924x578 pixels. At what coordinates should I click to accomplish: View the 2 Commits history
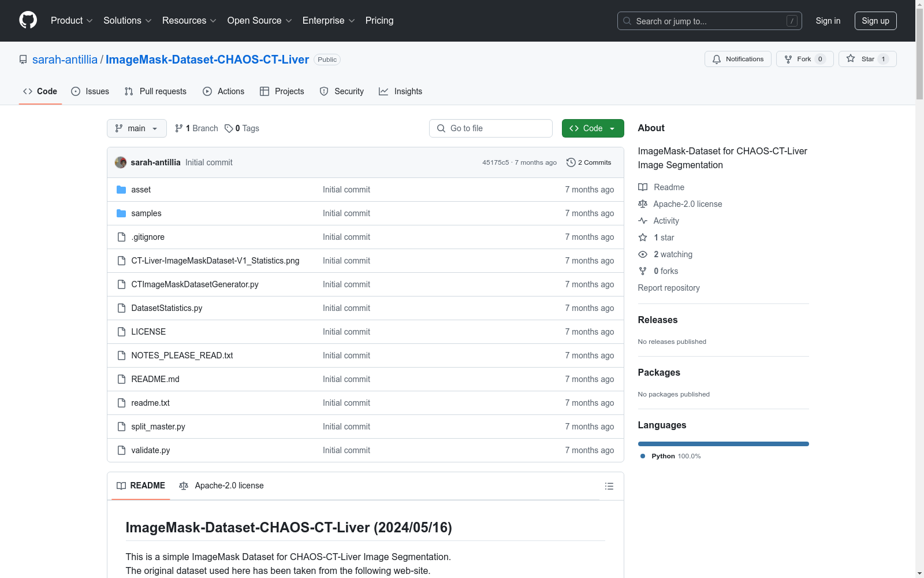click(589, 162)
